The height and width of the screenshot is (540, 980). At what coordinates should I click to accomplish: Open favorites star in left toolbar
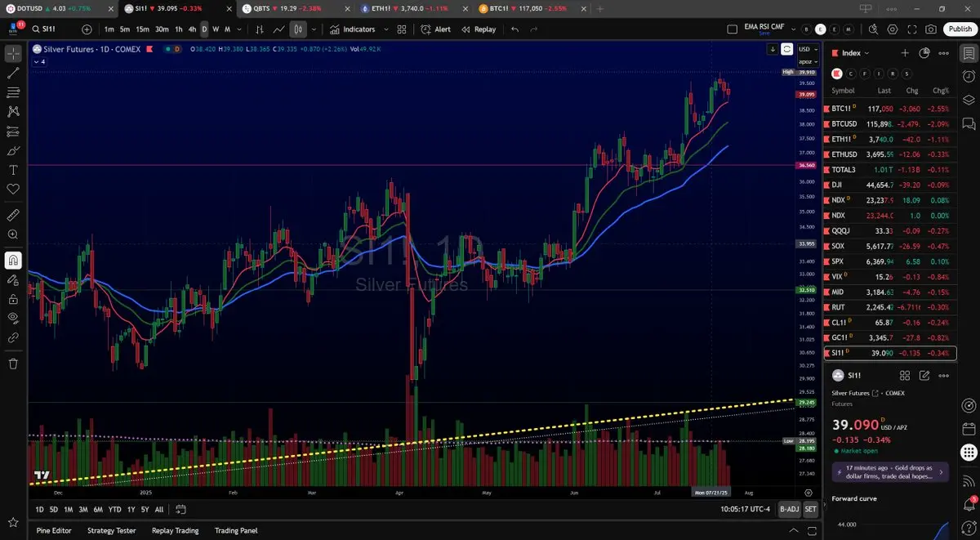point(13,522)
